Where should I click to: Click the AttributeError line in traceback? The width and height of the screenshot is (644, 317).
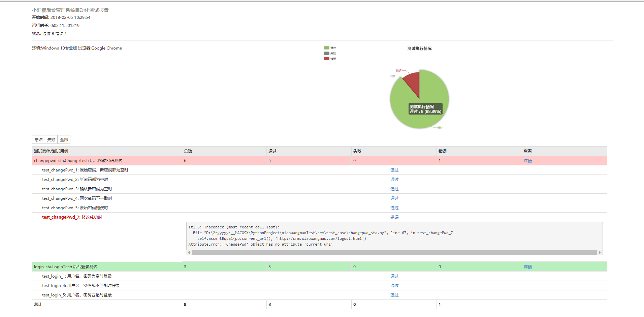pos(260,244)
